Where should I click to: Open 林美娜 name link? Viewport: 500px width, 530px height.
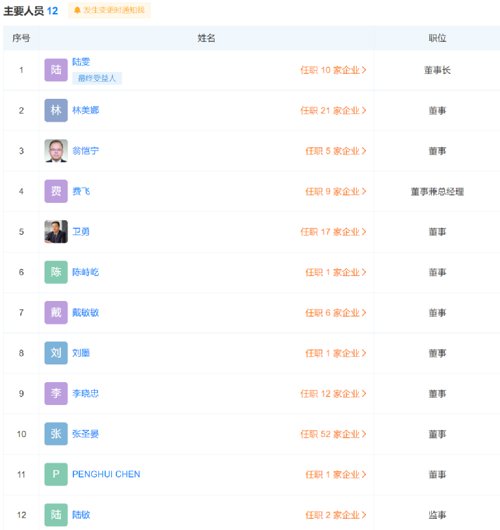pos(86,110)
